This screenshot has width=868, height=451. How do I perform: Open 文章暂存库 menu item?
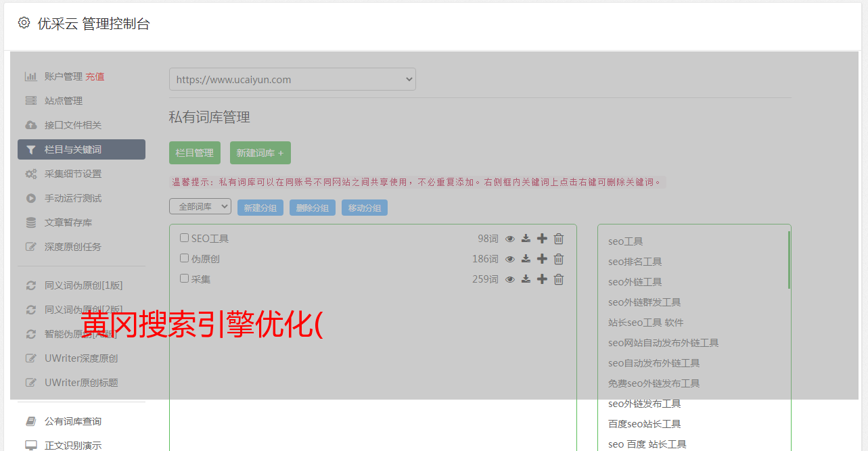tap(68, 222)
